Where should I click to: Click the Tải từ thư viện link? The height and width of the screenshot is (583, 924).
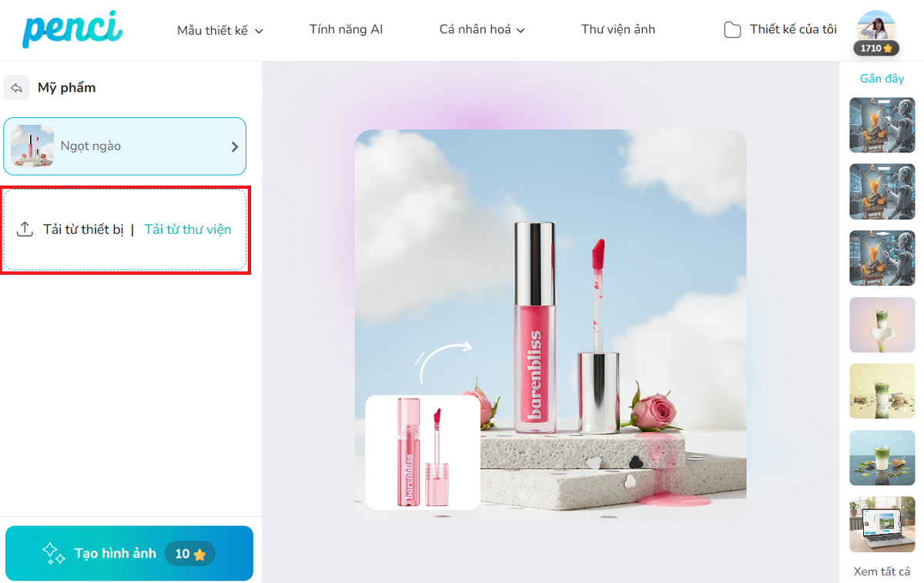pyautogui.click(x=188, y=230)
